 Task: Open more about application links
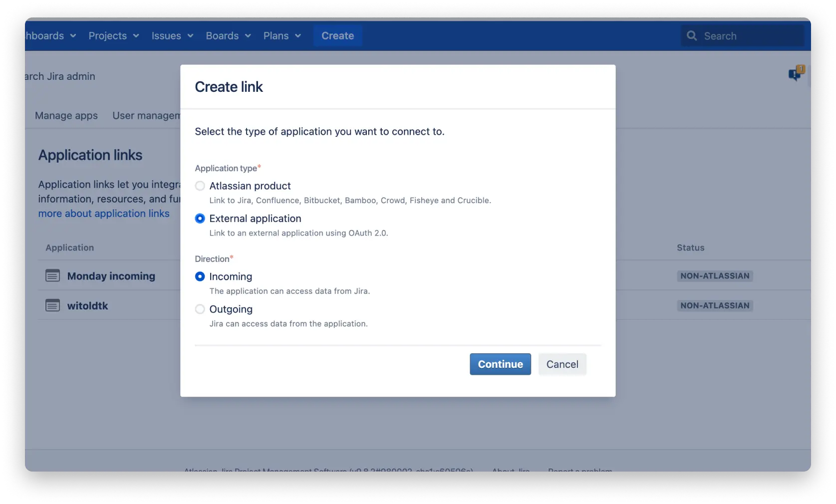[104, 214]
